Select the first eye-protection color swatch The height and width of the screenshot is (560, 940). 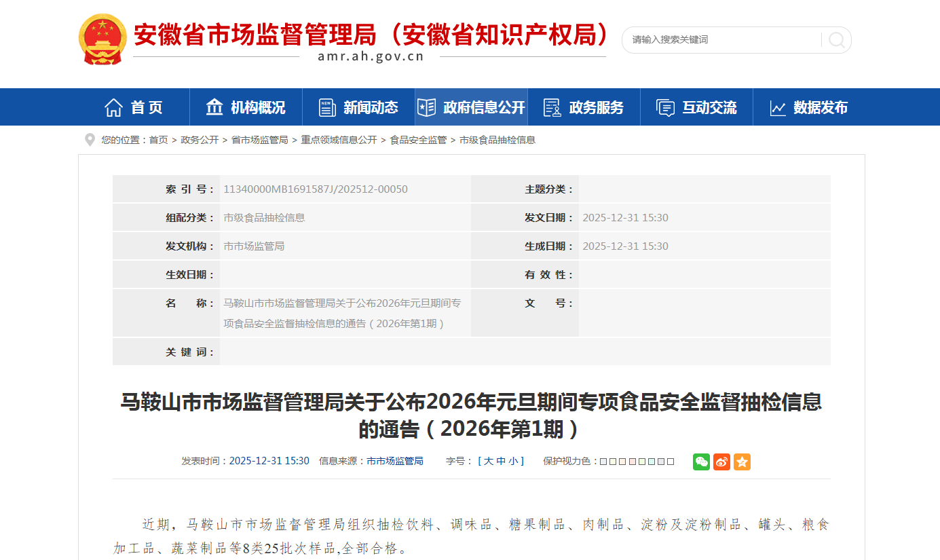click(603, 462)
